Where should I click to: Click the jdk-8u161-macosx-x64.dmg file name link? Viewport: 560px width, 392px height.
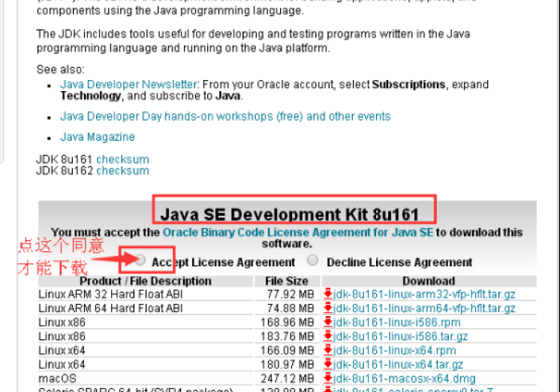pyautogui.click(x=405, y=378)
